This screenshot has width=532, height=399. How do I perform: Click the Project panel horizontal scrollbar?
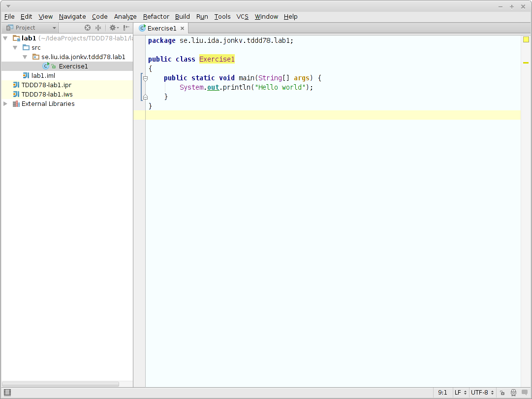pos(60,384)
